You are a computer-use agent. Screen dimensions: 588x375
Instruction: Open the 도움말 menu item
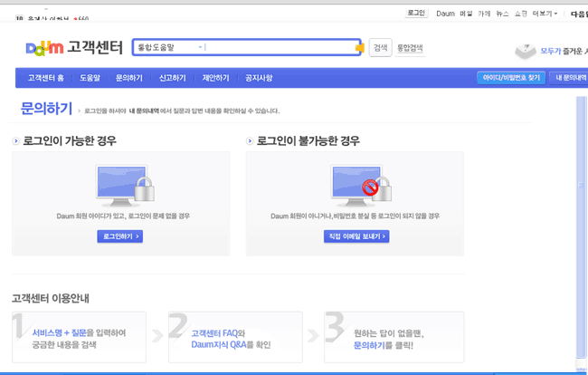pos(90,78)
